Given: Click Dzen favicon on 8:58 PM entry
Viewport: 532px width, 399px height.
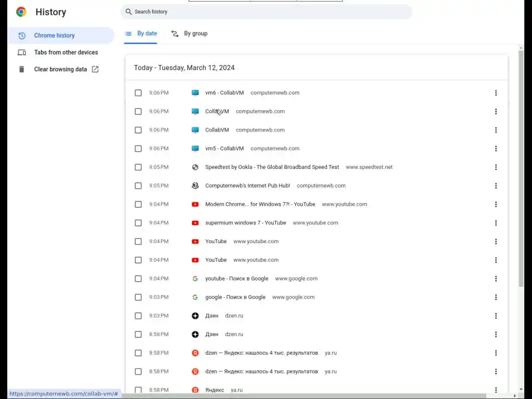Looking at the screenshot, I should [195, 335].
